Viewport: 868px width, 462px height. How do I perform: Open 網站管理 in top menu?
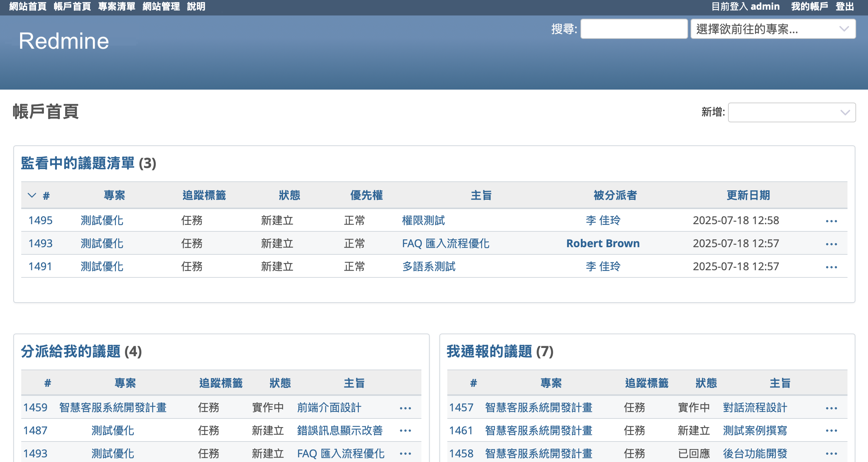161,6
